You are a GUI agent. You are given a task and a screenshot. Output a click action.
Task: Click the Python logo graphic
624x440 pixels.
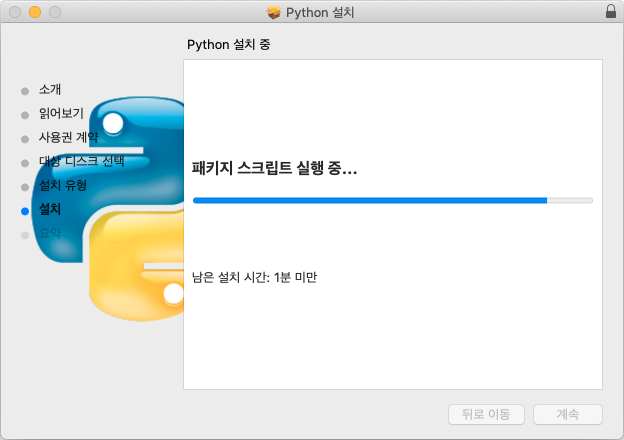point(107,209)
